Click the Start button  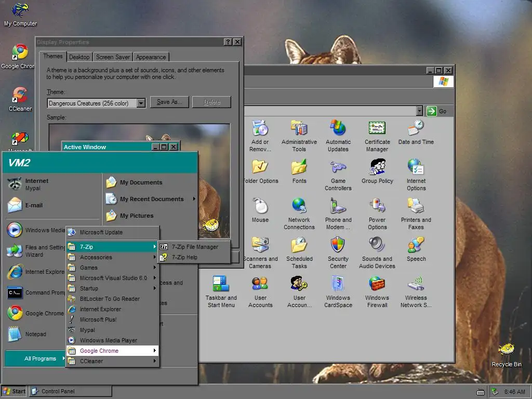tap(14, 391)
